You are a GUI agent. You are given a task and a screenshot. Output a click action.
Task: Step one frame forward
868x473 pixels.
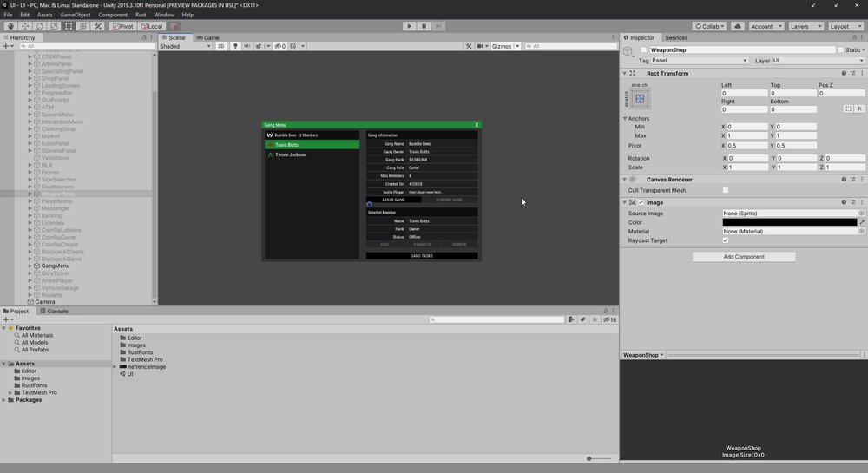coord(438,26)
